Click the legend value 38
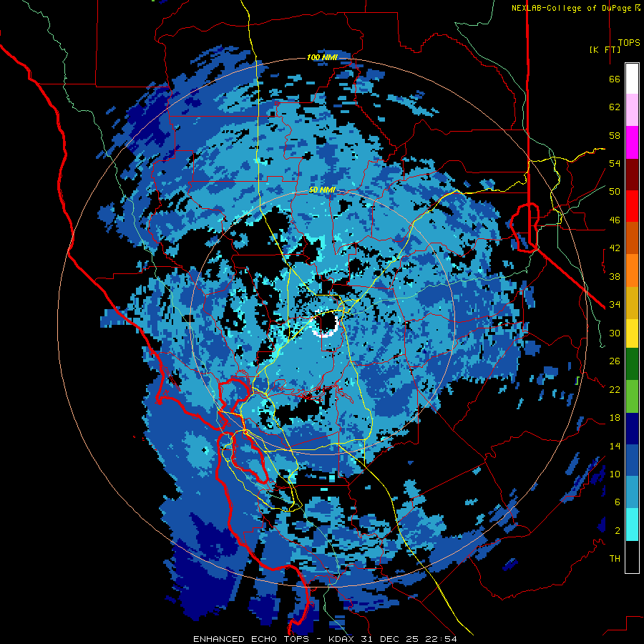The height and width of the screenshot is (644, 644). tap(615, 276)
